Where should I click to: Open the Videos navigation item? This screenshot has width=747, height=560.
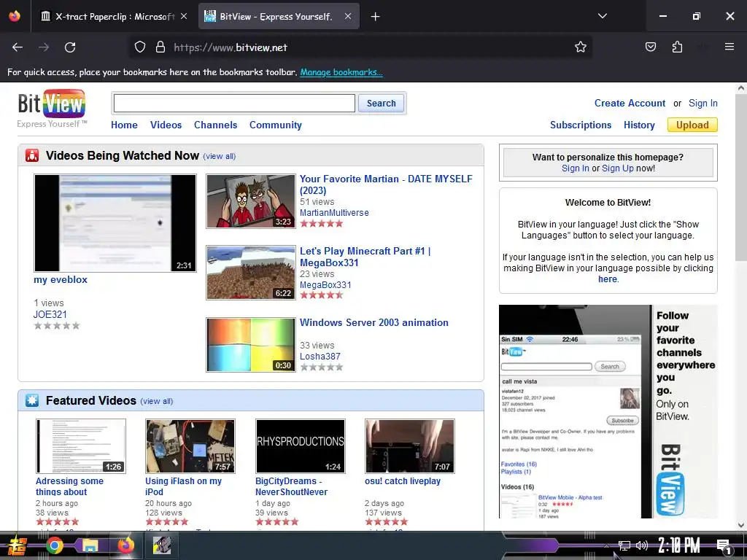(166, 125)
